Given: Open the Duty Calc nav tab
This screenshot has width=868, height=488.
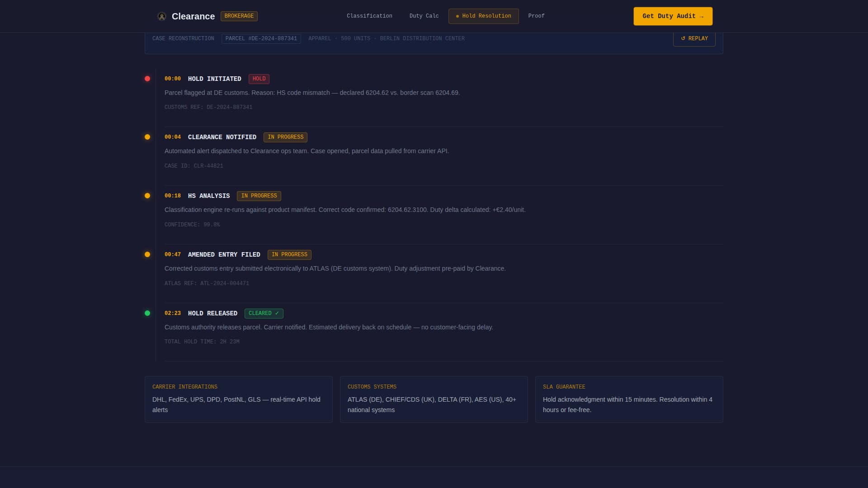Looking at the screenshot, I should pyautogui.click(x=424, y=16).
